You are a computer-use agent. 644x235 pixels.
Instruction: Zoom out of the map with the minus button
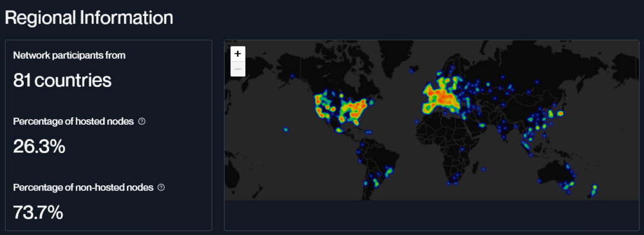pos(238,69)
